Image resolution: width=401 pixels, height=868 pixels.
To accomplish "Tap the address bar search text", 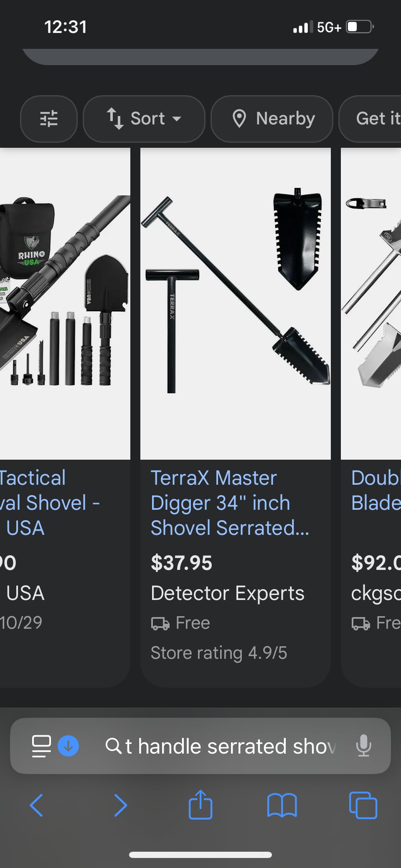I will pyautogui.click(x=231, y=746).
